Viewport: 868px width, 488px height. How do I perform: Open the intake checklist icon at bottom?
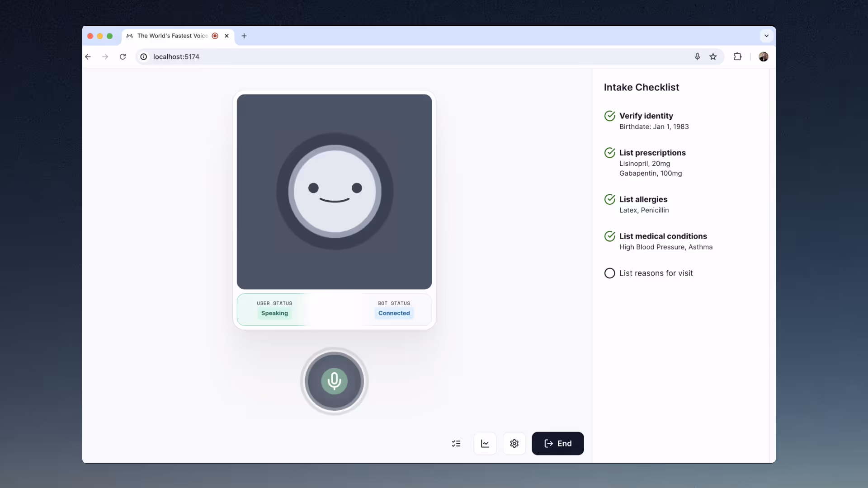click(x=457, y=443)
